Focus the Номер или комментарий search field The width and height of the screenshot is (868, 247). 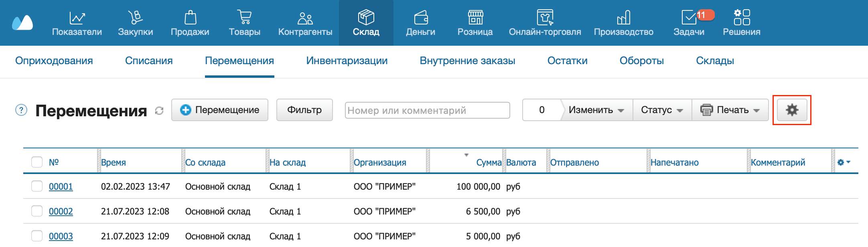428,110
